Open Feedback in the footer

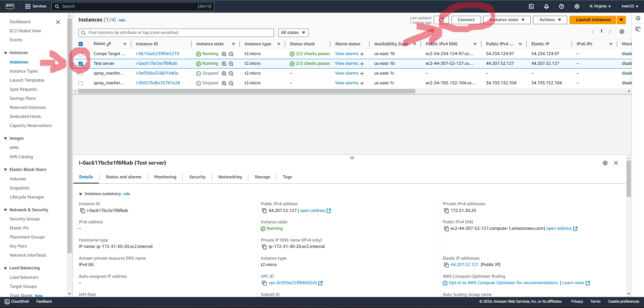coord(44,302)
